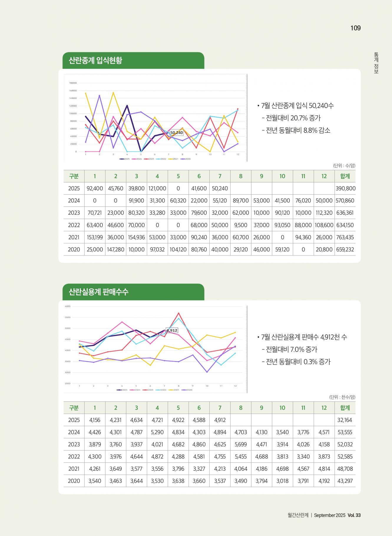Click the 5,699 cell in the bottom table

[241, 444]
